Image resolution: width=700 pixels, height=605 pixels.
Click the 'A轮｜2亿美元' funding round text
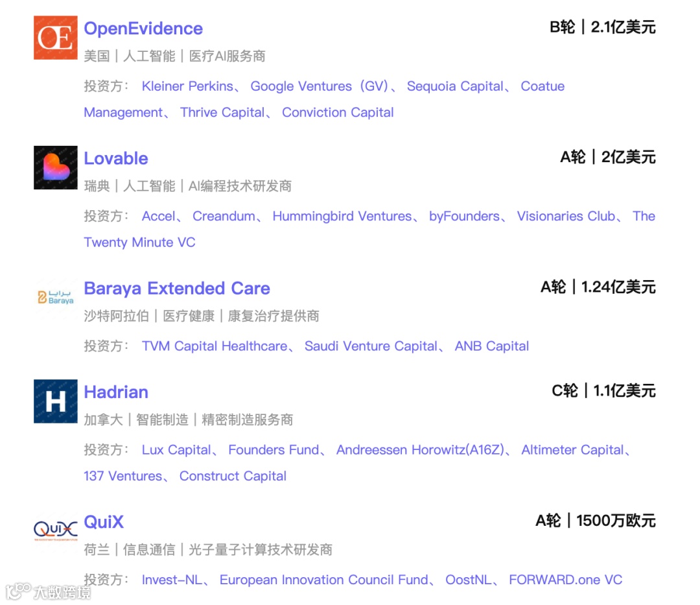(x=608, y=157)
